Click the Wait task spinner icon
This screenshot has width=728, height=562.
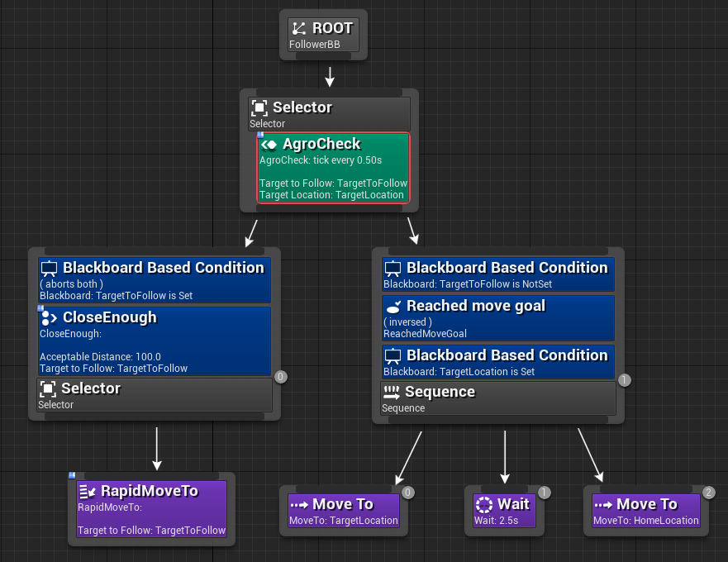coord(484,504)
